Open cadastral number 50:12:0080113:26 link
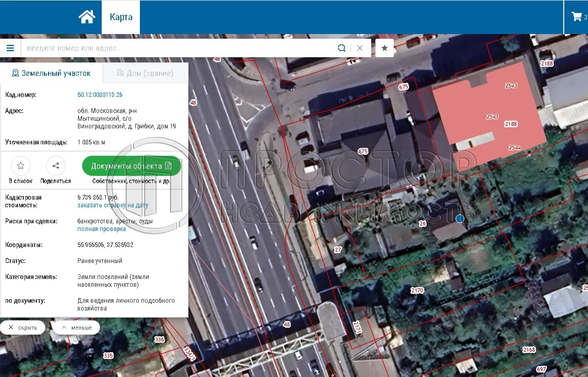 point(100,95)
